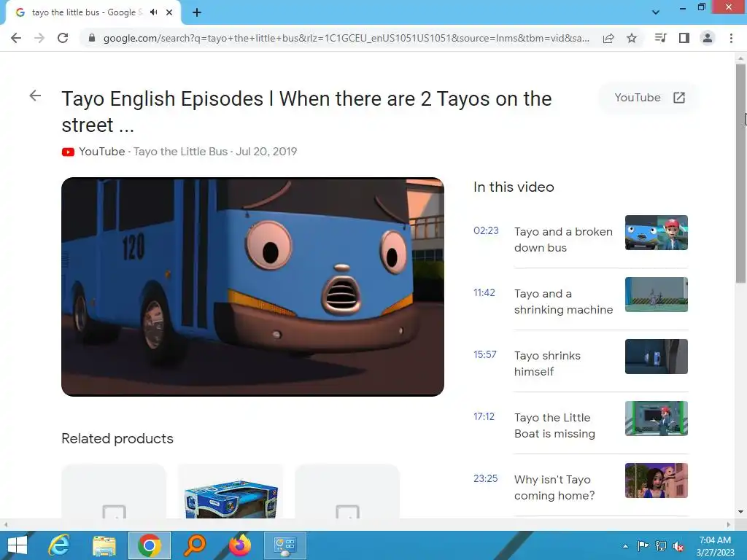Jump to 11:42 timestamp
Image resolution: width=747 pixels, height=560 pixels.
pyautogui.click(x=484, y=292)
